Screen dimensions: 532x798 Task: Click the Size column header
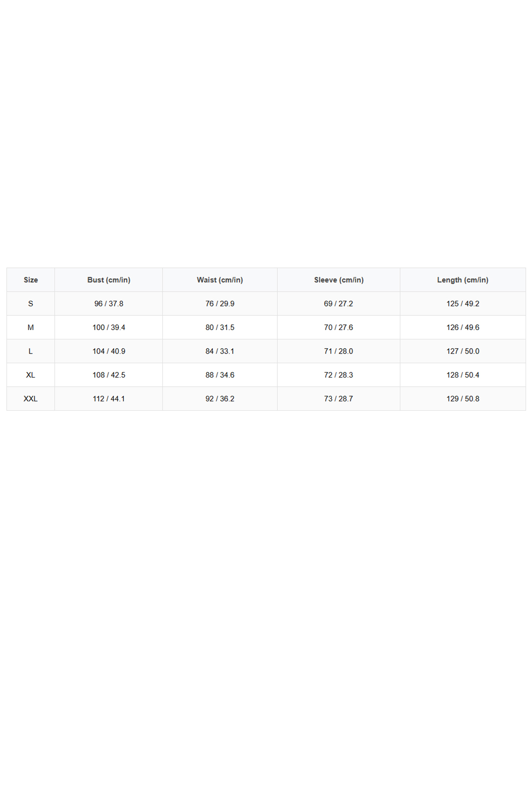[30, 280]
